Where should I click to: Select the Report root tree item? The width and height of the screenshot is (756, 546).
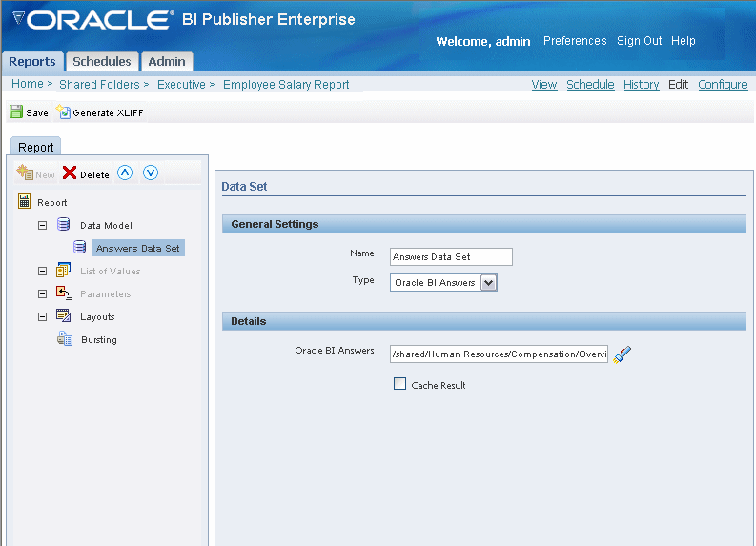point(52,202)
